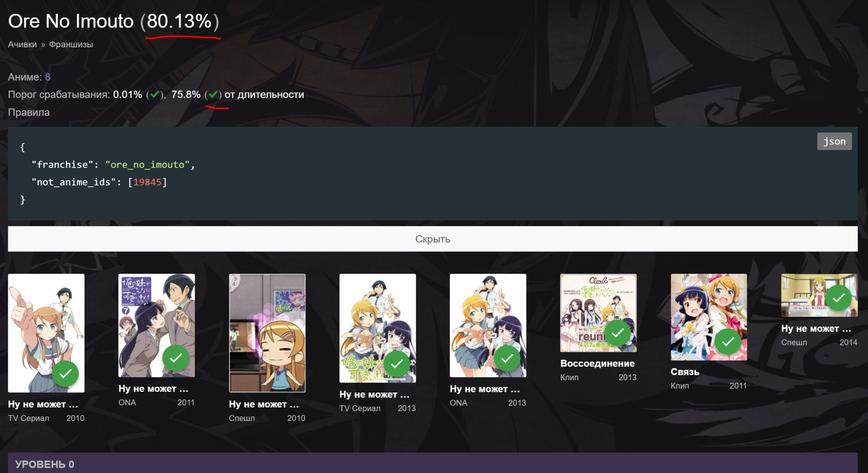Click green checkmark on 2010 TV series poster
Image resolution: width=868 pixels, height=473 pixels.
66,374
